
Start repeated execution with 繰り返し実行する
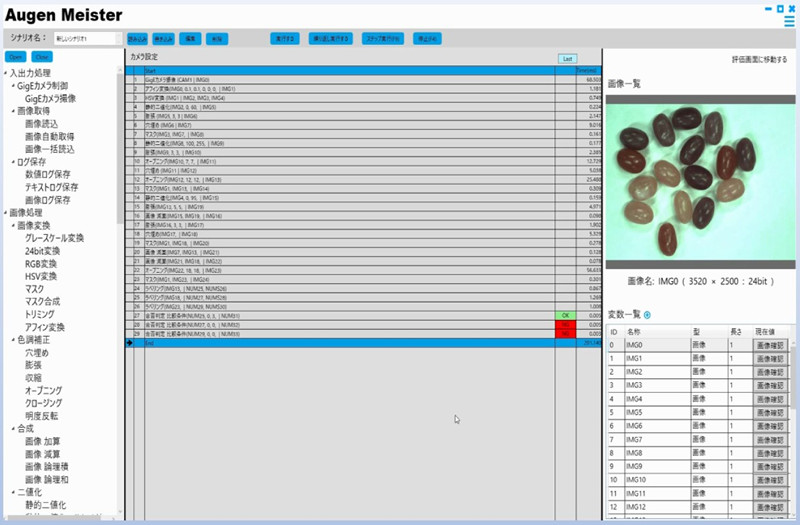tap(331, 39)
